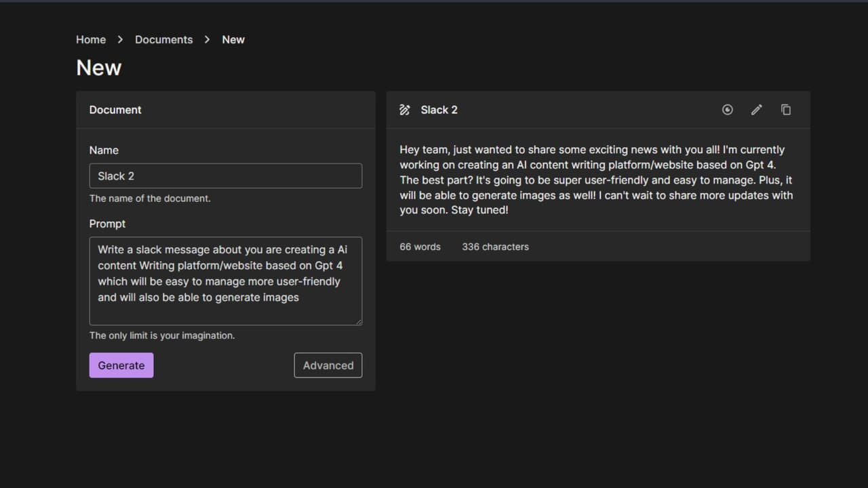The image size is (868, 488).
Task: Click the 66 words counter
Action: pos(420,247)
